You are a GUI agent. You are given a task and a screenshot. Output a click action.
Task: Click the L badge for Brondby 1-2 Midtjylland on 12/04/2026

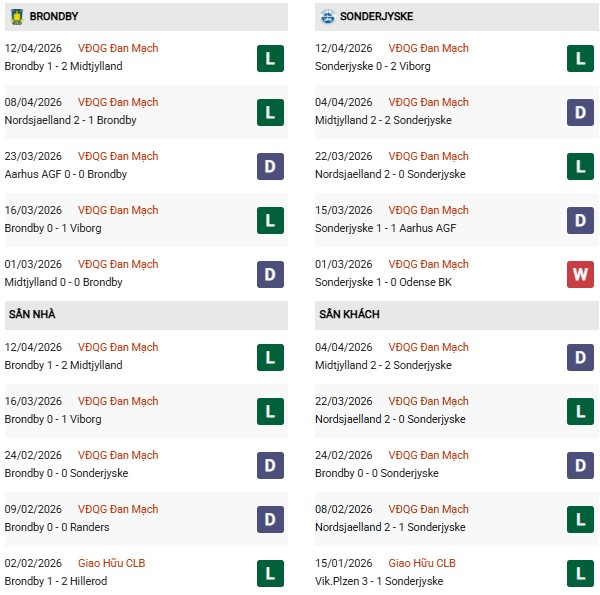(269, 58)
